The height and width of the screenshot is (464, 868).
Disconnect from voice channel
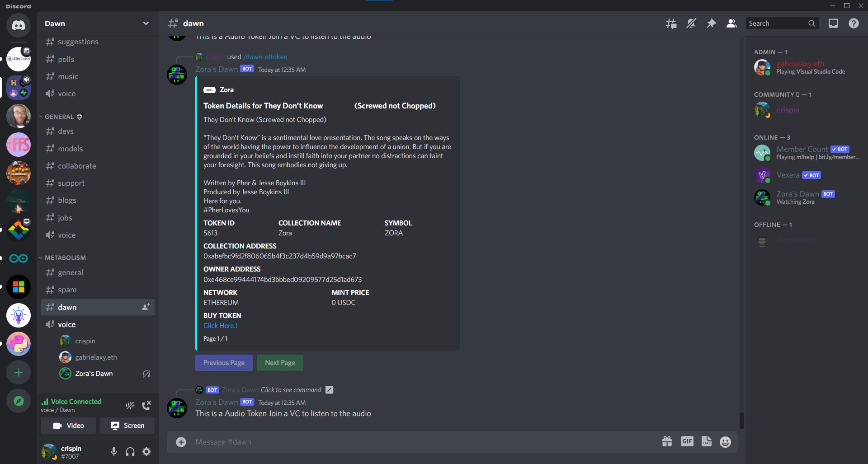pos(146,405)
